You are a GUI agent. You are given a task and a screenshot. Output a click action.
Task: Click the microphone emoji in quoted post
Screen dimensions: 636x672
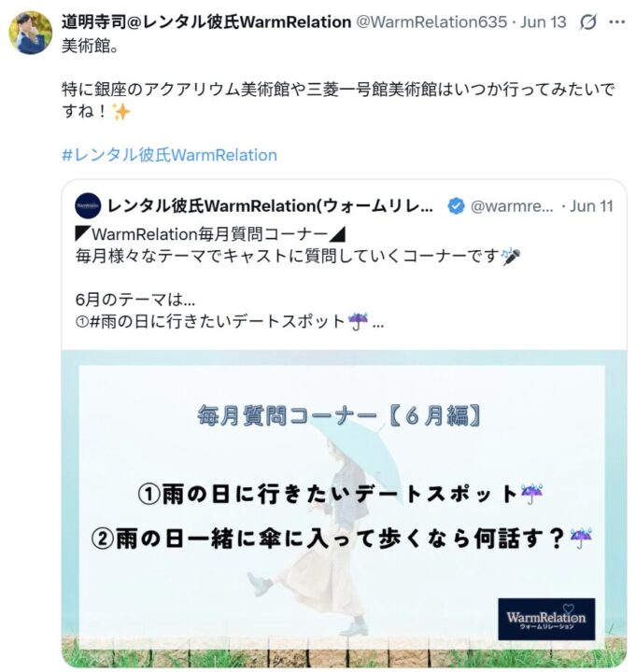click(511, 257)
